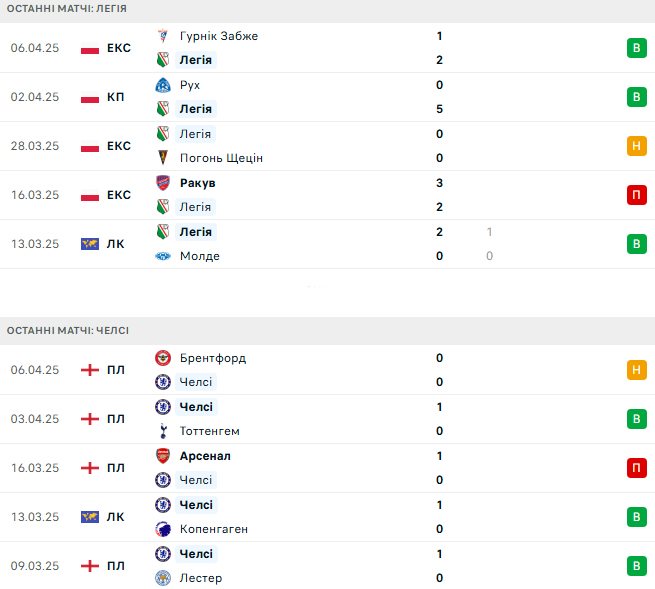The width and height of the screenshot is (655, 589).
Task: Click the Copenhagen club logo
Action: [163, 529]
